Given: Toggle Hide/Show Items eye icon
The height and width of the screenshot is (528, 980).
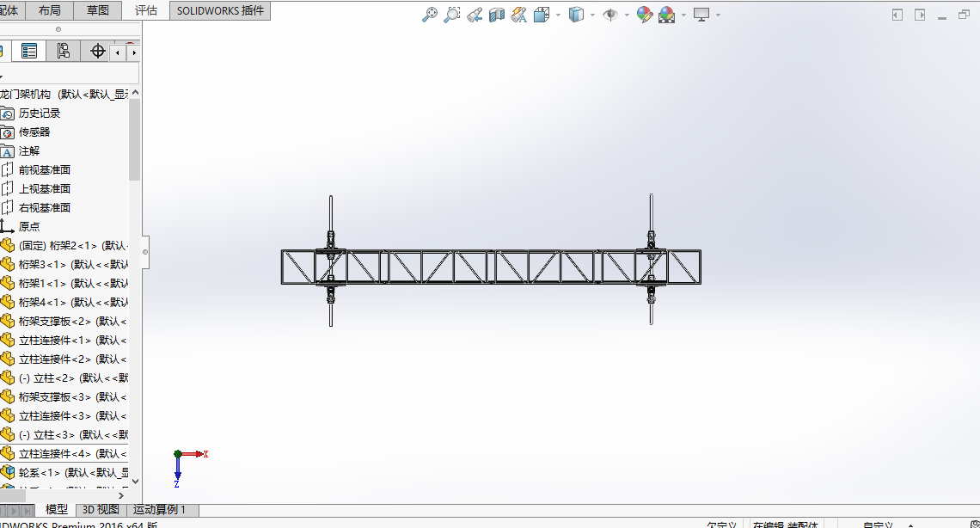Looking at the screenshot, I should pyautogui.click(x=610, y=15).
